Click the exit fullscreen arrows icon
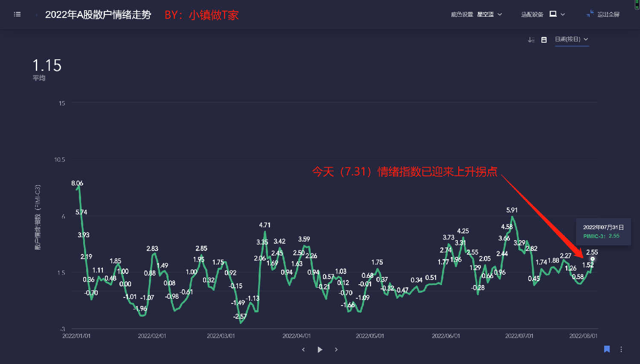This screenshot has height=364, width=640. point(590,14)
